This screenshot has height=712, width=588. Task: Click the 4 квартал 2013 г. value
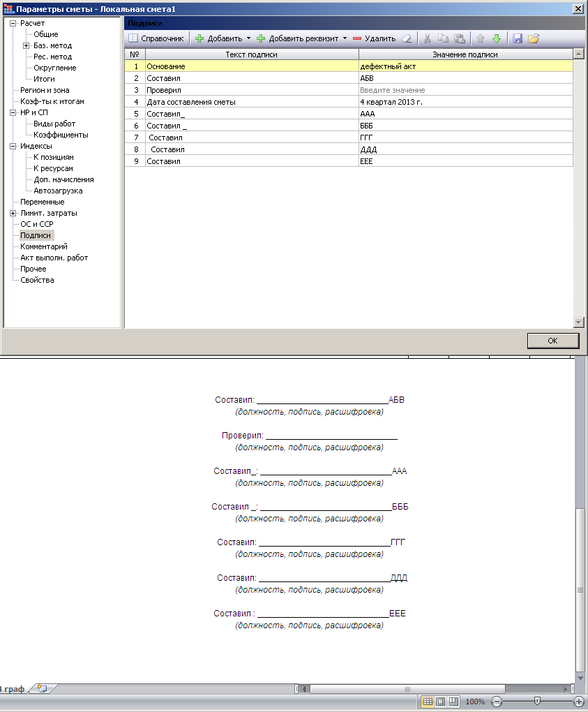tap(465, 102)
